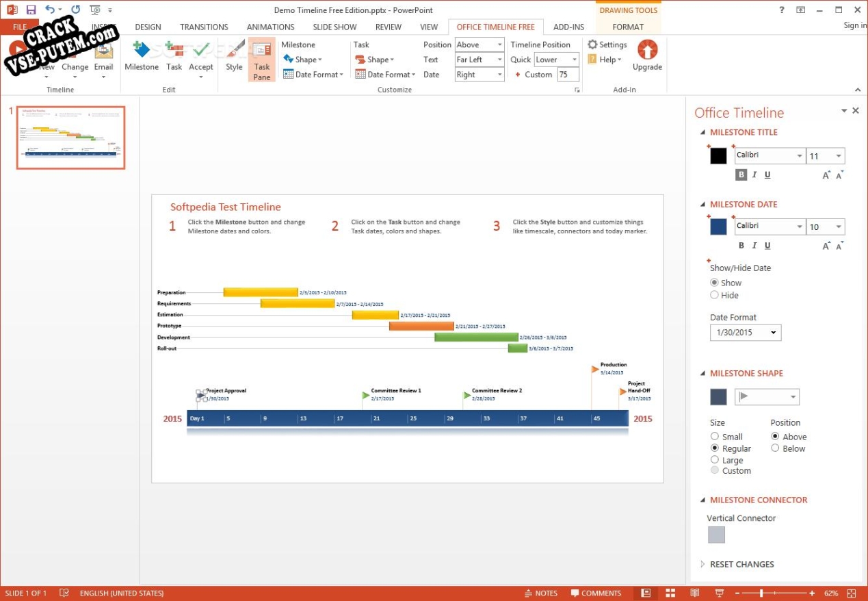Click the Save icon in quick access toolbar
The width and height of the screenshot is (868, 601).
(x=31, y=10)
